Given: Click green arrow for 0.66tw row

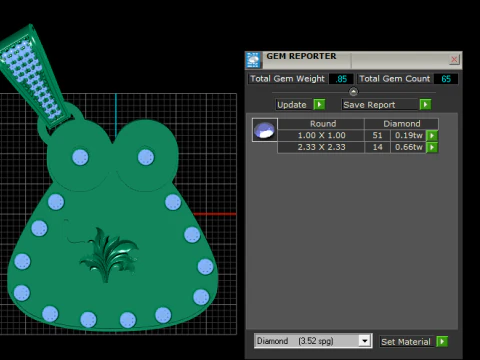Looking at the screenshot, I should (x=432, y=147).
